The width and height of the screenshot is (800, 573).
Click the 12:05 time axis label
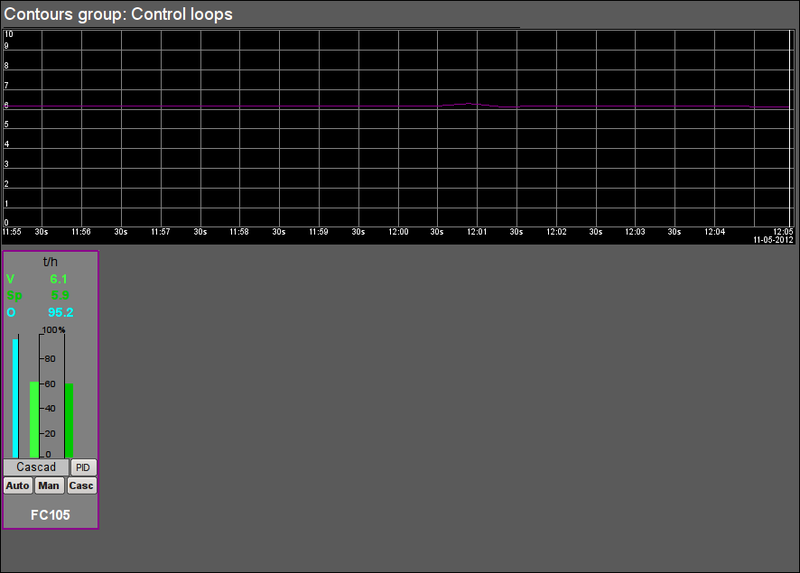coord(783,232)
